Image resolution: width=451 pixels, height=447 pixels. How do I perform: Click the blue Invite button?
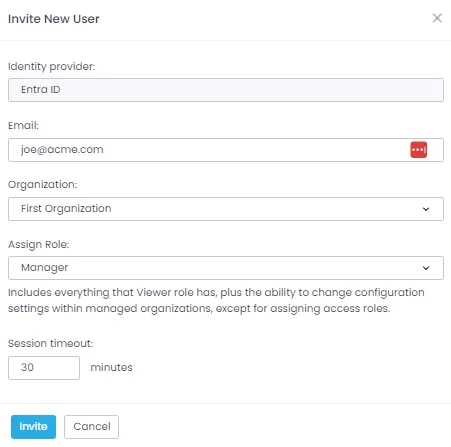pyautogui.click(x=33, y=427)
